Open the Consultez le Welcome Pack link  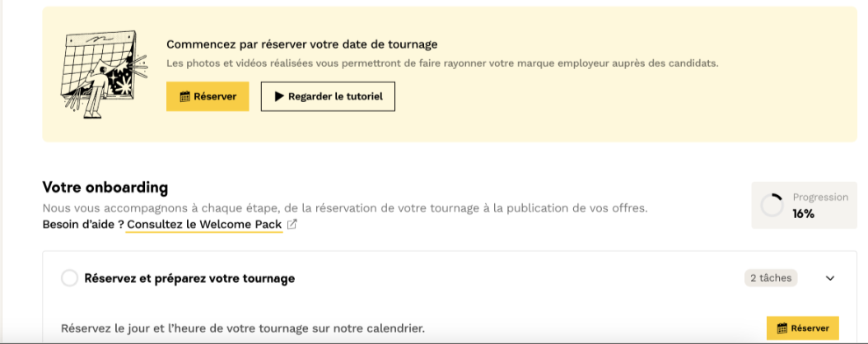[x=204, y=225]
